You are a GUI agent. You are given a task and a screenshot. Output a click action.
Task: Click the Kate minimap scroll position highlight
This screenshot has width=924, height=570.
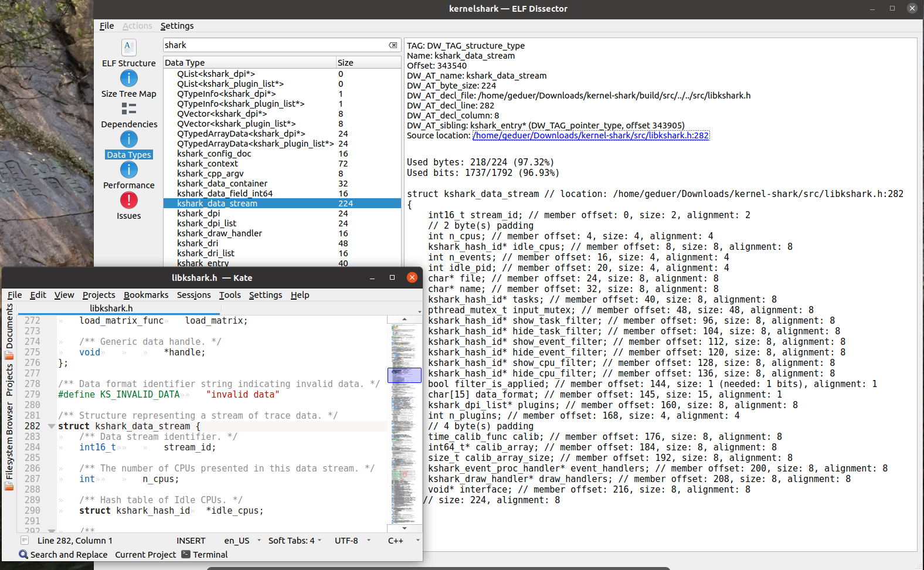[x=404, y=375]
